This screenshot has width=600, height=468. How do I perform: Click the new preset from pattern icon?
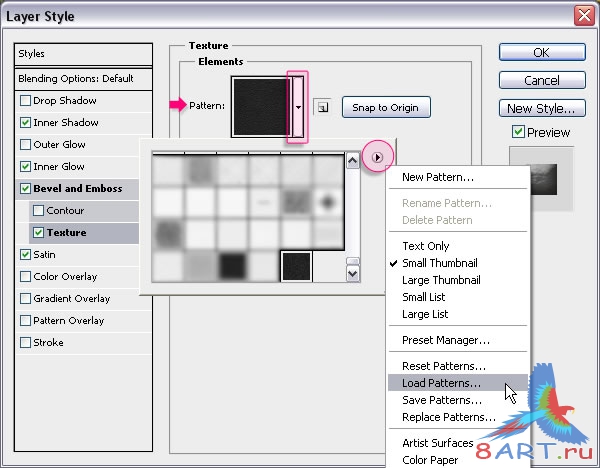click(x=323, y=108)
